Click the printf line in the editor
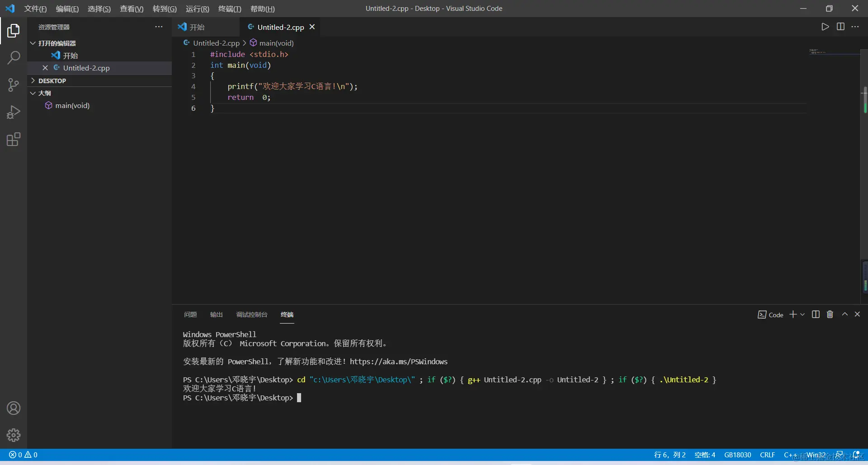Image resolution: width=868 pixels, height=465 pixels. tap(292, 86)
